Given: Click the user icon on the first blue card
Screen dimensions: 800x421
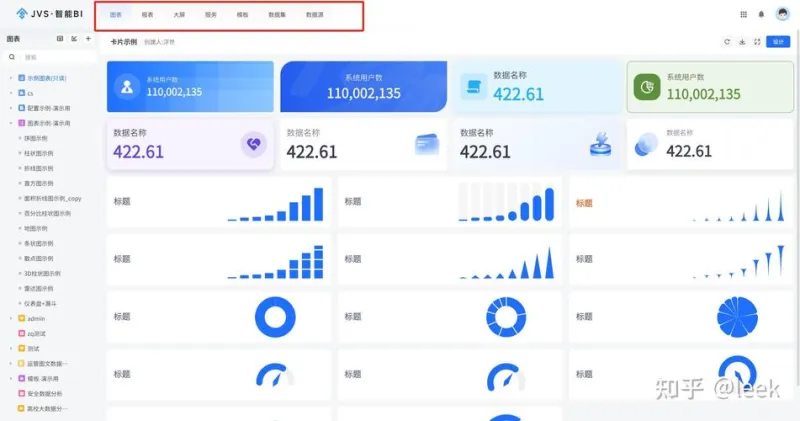Looking at the screenshot, I should point(127,87).
